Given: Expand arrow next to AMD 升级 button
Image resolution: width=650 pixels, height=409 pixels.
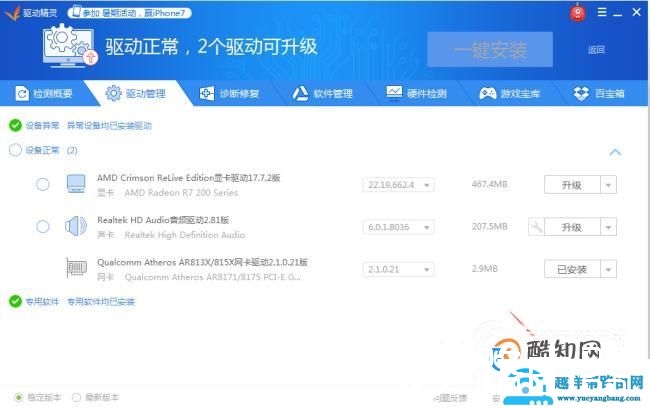Looking at the screenshot, I should coord(609,185).
